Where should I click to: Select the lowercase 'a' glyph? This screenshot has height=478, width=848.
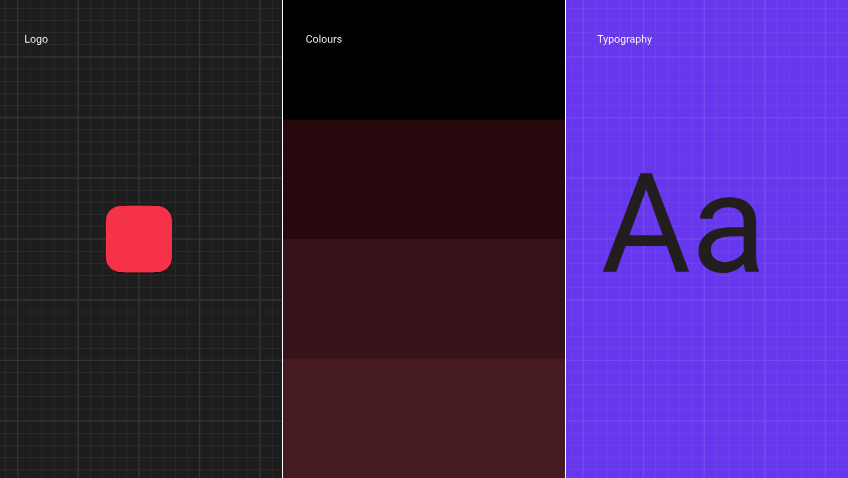[729, 237]
